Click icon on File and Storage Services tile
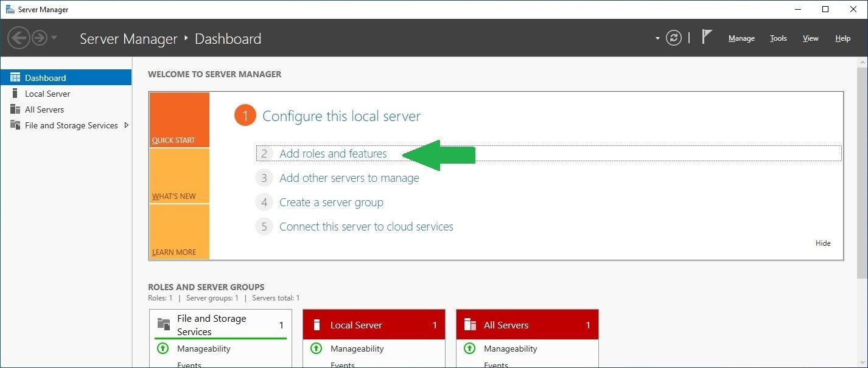The width and height of the screenshot is (868, 368). [164, 324]
